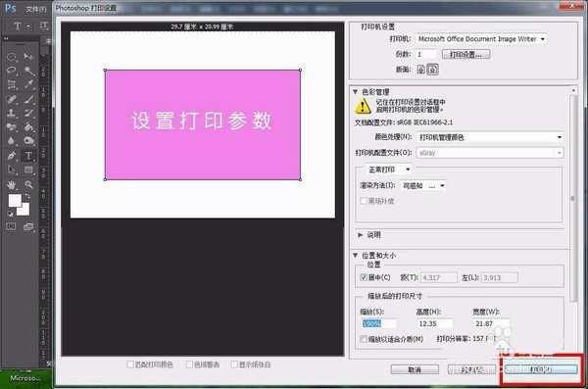Select the Brush tool
Screen dimensions: 588x389
(28, 99)
